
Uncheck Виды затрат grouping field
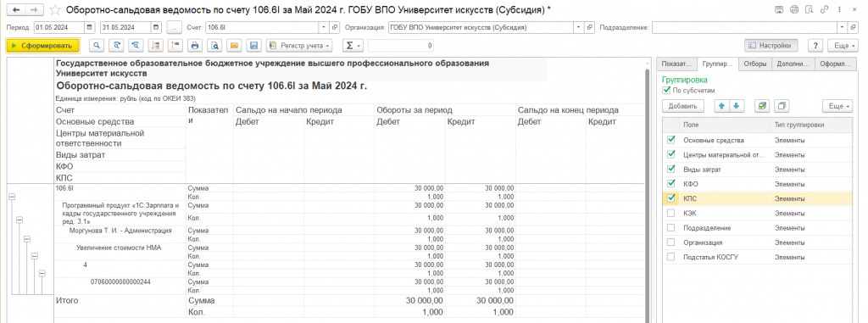click(671, 169)
